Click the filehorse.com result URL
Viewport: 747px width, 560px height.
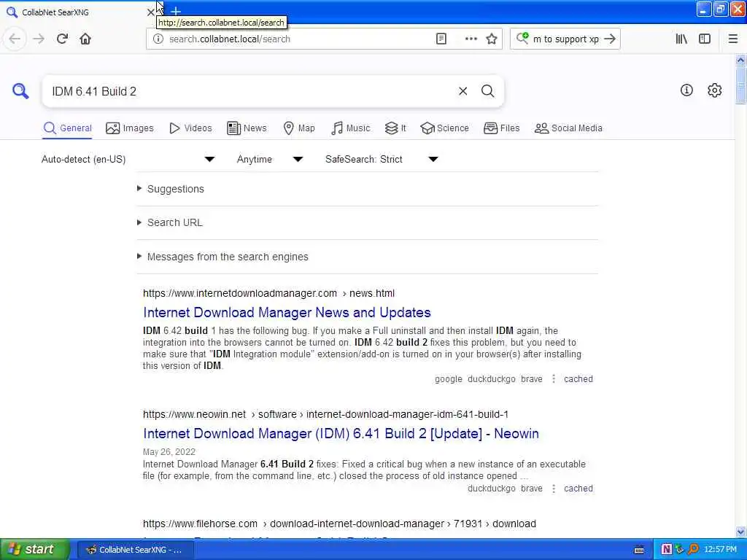point(339,524)
